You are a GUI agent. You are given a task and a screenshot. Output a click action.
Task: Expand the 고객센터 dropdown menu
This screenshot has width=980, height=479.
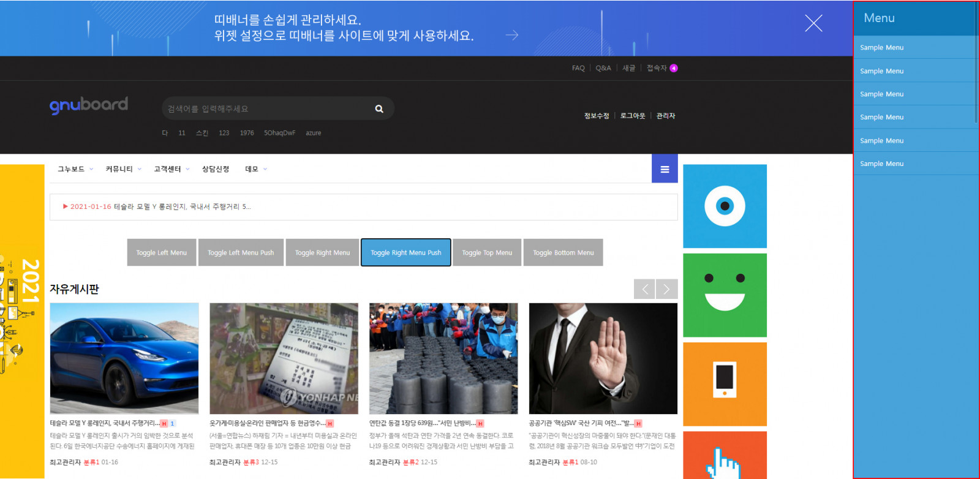pyautogui.click(x=171, y=169)
